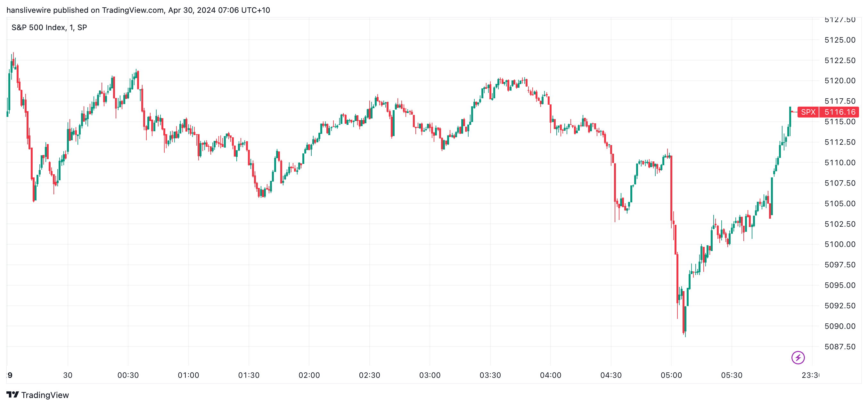Click the purple lightning bolt icon

798,357
